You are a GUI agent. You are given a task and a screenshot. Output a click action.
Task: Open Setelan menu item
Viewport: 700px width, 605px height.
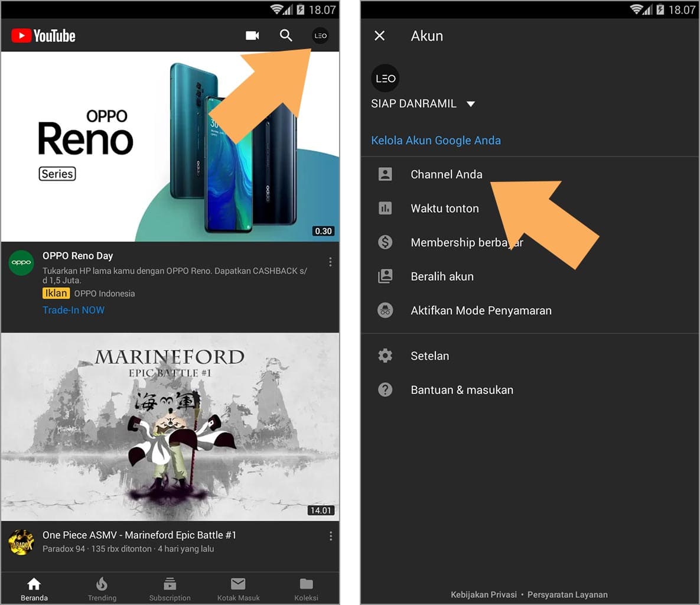pos(530,356)
